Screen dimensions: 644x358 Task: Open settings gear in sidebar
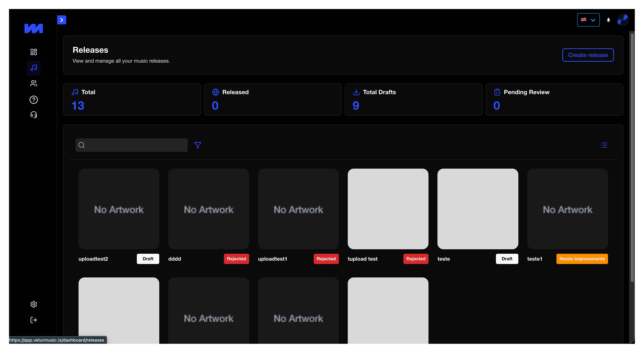[x=33, y=304]
